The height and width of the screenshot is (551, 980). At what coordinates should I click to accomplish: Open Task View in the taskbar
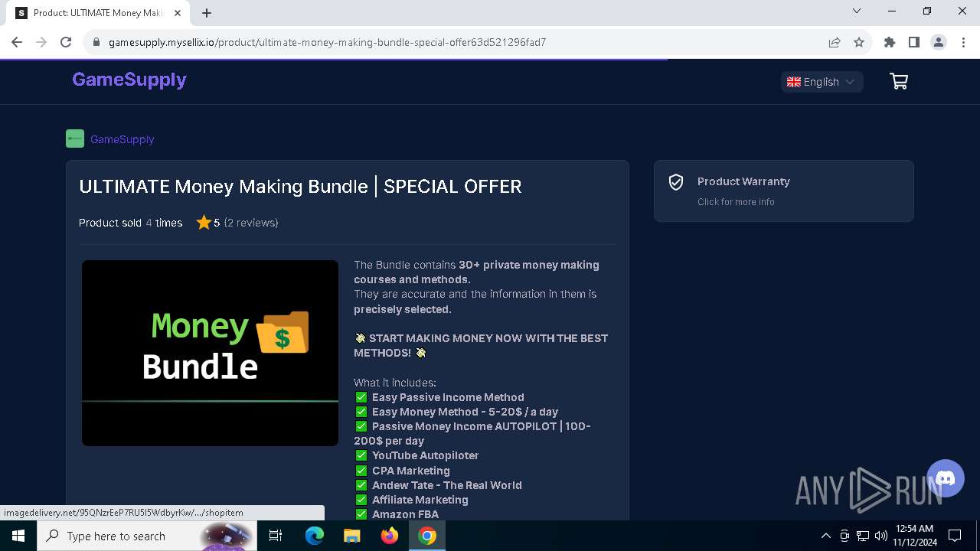(x=276, y=536)
